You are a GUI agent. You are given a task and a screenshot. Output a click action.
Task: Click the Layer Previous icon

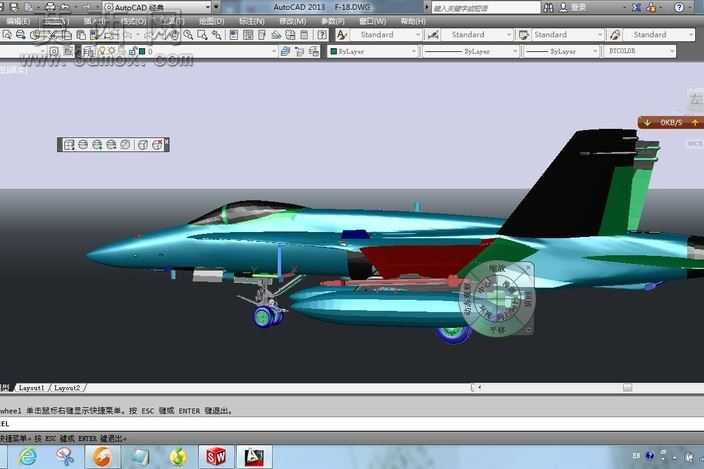tap(299, 52)
